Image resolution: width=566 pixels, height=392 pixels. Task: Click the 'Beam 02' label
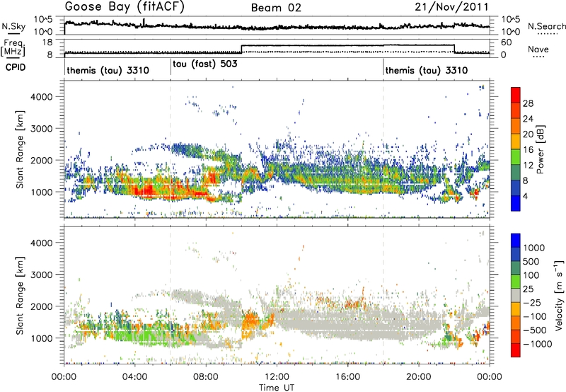click(276, 8)
